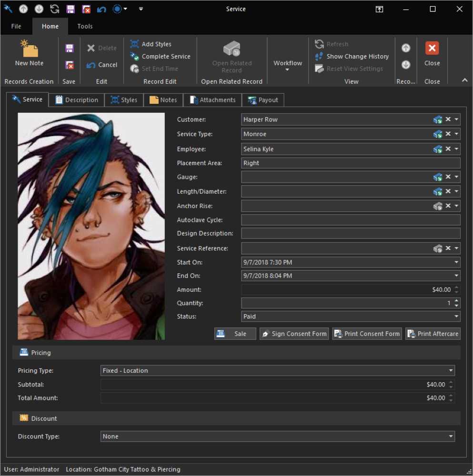
Task: Create a New Note
Action: pyautogui.click(x=29, y=53)
